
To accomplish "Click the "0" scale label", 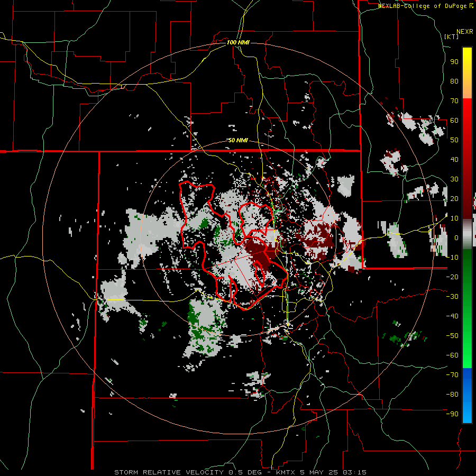I will click(x=456, y=237).
